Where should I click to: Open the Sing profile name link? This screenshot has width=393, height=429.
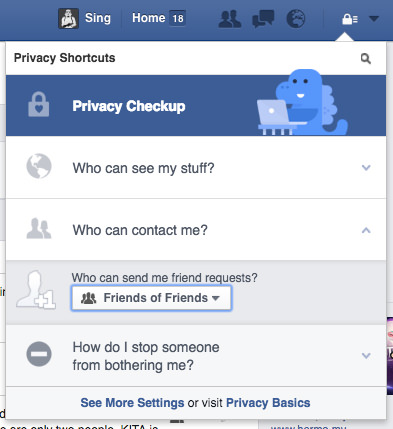click(x=98, y=18)
